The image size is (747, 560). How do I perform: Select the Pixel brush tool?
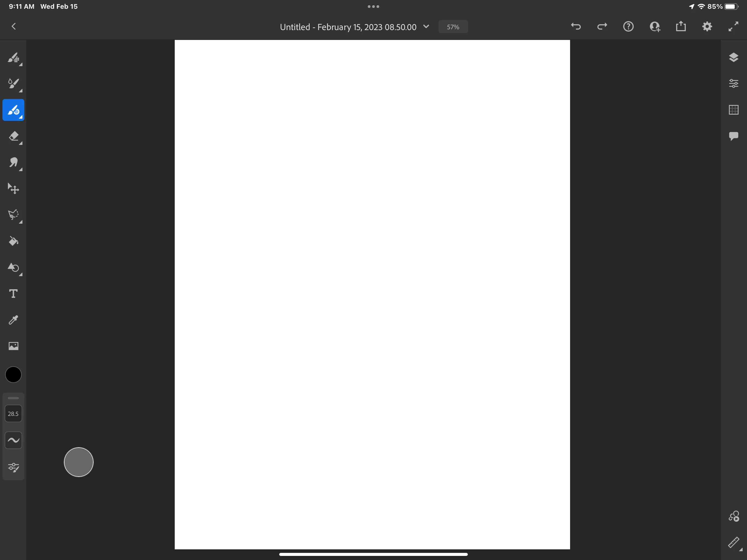tap(13, 58)
